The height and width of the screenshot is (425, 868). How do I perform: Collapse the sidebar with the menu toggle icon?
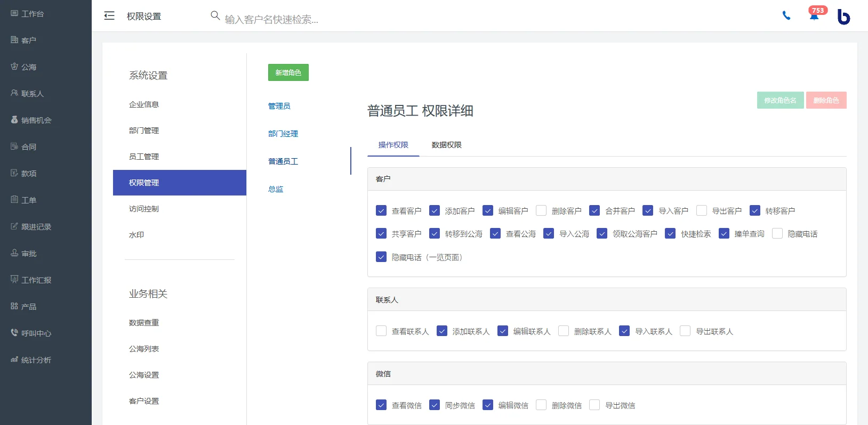(x=109, y=16)
